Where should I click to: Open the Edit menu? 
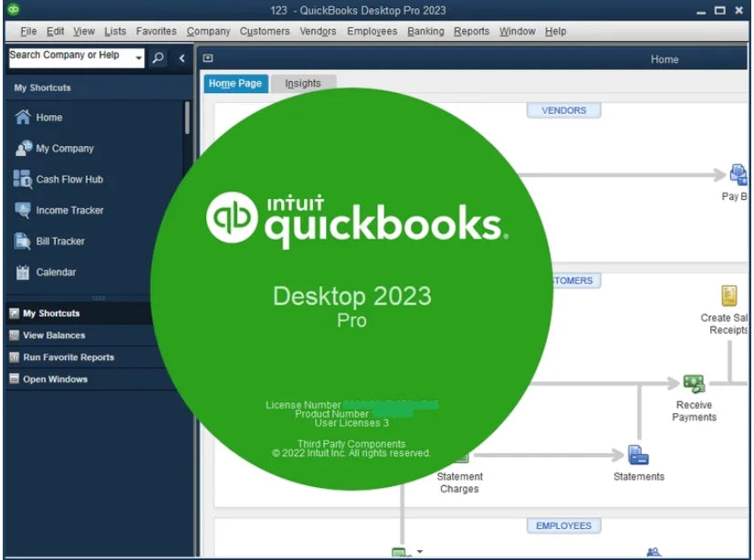click(56, 31)
